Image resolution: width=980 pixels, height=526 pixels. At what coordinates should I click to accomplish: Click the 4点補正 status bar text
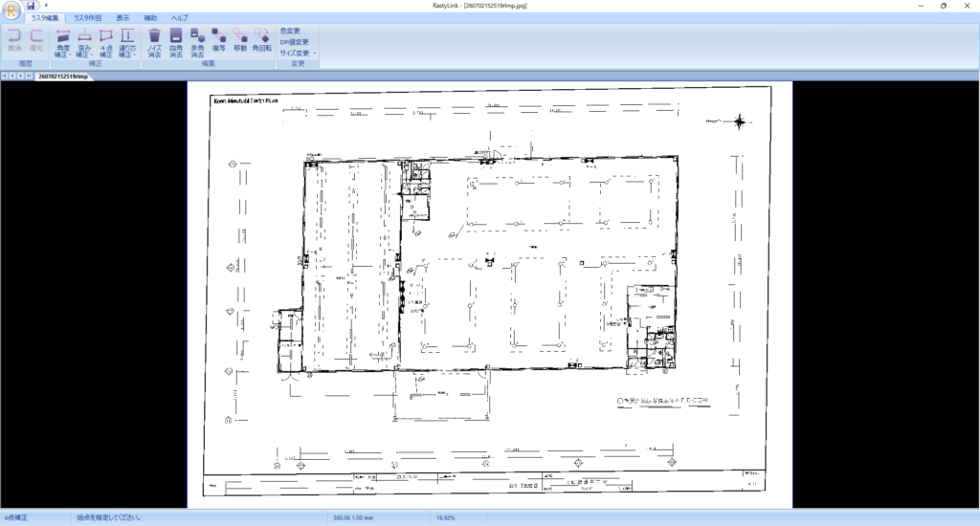(x=16, y=518)
